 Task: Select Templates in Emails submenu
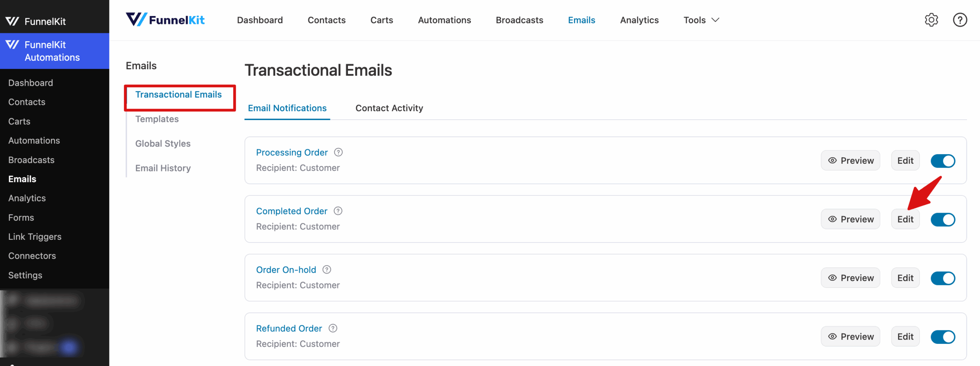[x=157, y=119]
